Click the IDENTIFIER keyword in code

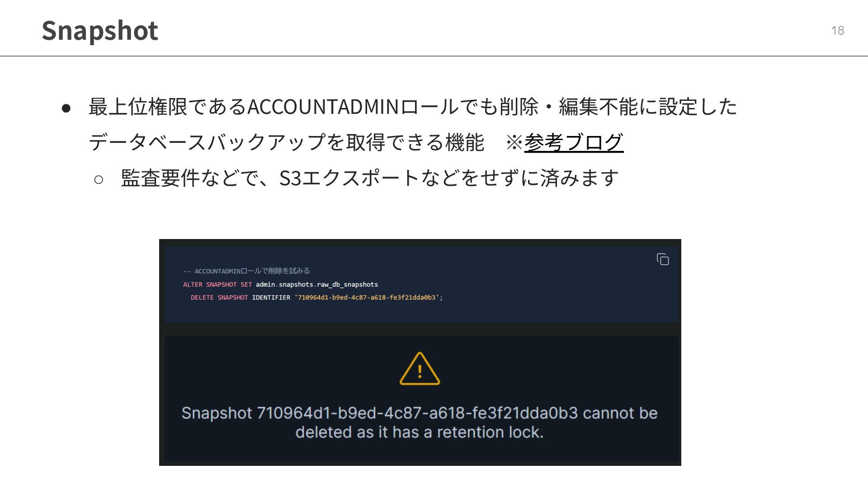coord(271,297)
